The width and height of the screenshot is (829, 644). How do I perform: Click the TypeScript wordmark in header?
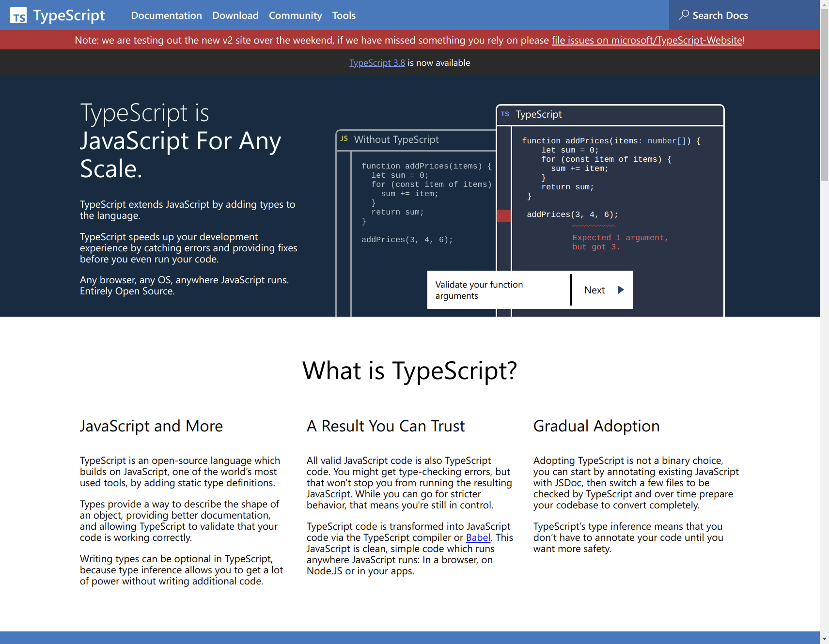(69, 15)
